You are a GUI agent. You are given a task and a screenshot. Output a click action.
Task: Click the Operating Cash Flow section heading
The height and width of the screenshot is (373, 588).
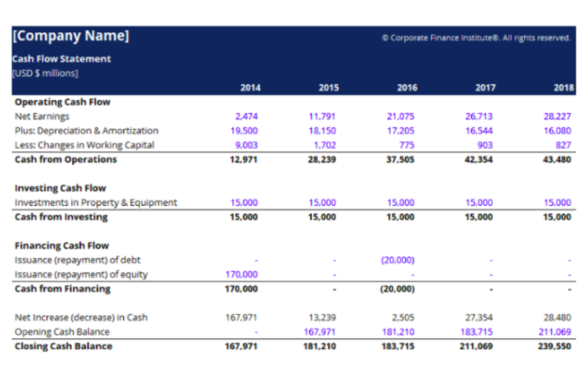coord(62,102)
